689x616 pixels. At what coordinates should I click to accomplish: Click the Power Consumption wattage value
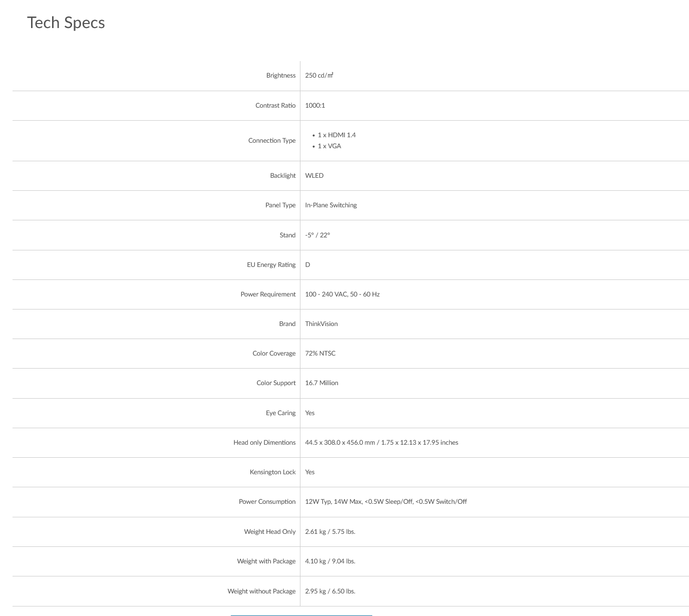(x=386, y=501)
